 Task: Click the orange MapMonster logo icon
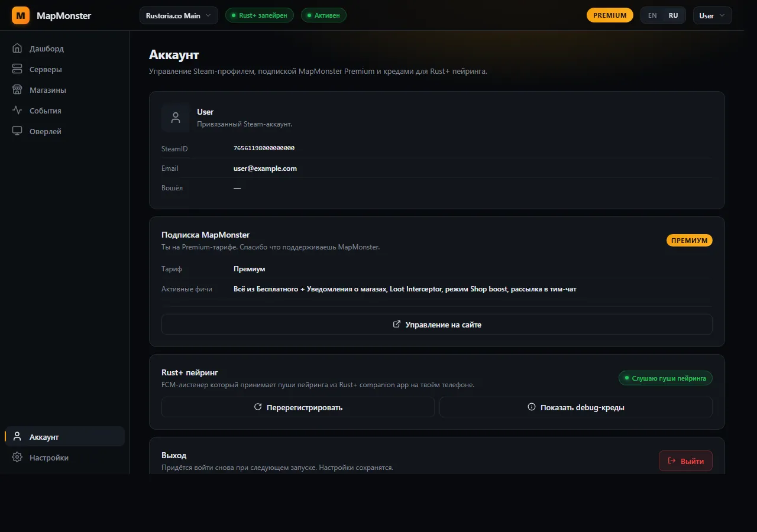pyautogui.click(x=21, y=15)
